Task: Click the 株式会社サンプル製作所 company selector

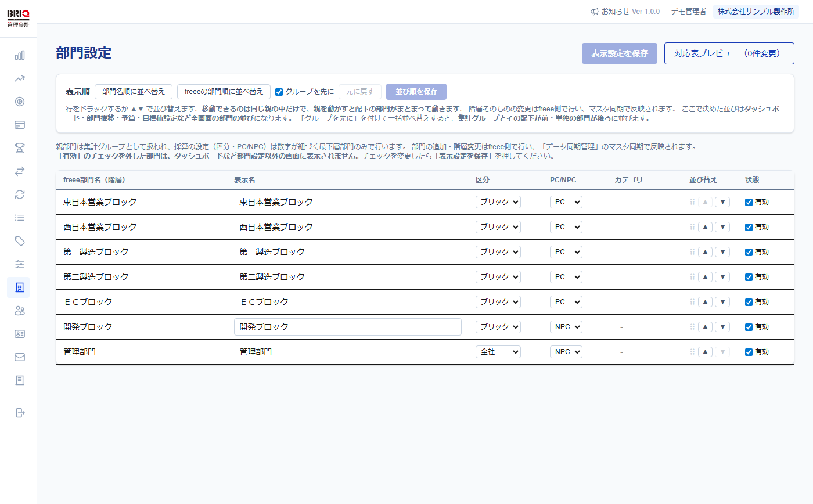Action: [756, 12]
